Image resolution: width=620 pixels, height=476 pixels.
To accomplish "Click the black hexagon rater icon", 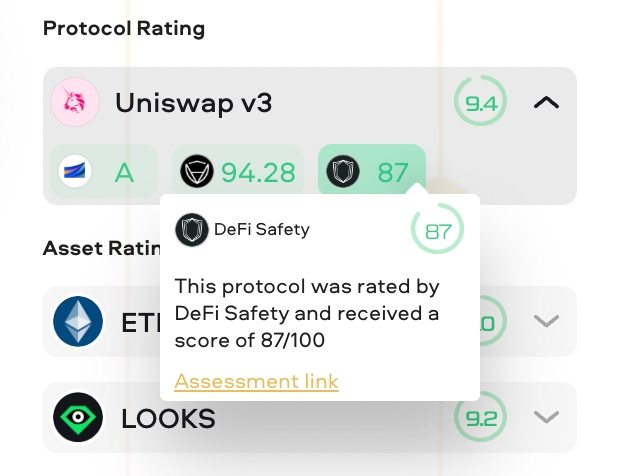I will 197,172.
